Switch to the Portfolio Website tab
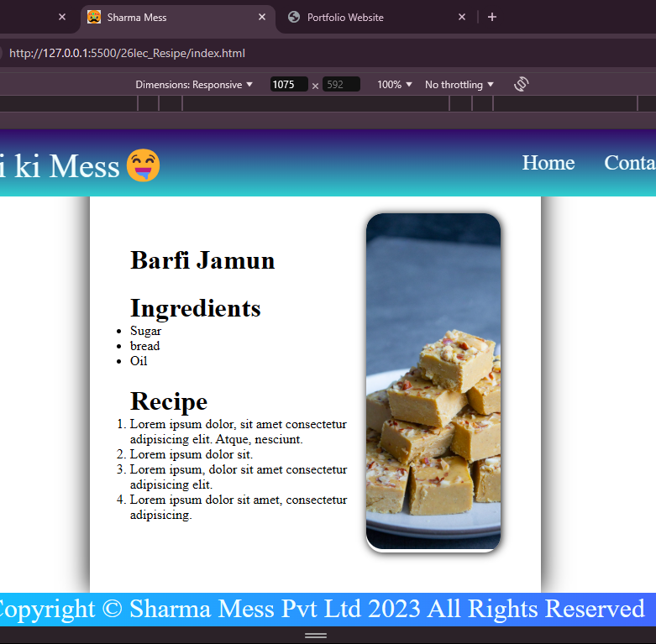Image resolution: width=656 pixels, height=644 pixels. [x=370, y=17]
